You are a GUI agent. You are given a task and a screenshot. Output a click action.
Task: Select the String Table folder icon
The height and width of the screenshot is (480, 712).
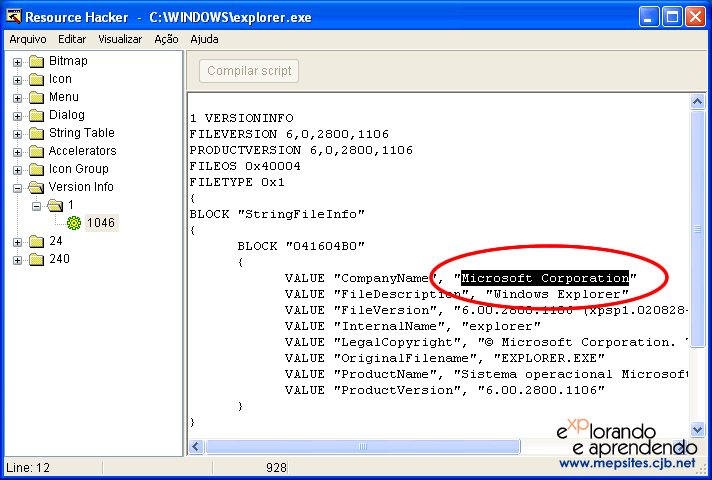click(x=36, y=134)
